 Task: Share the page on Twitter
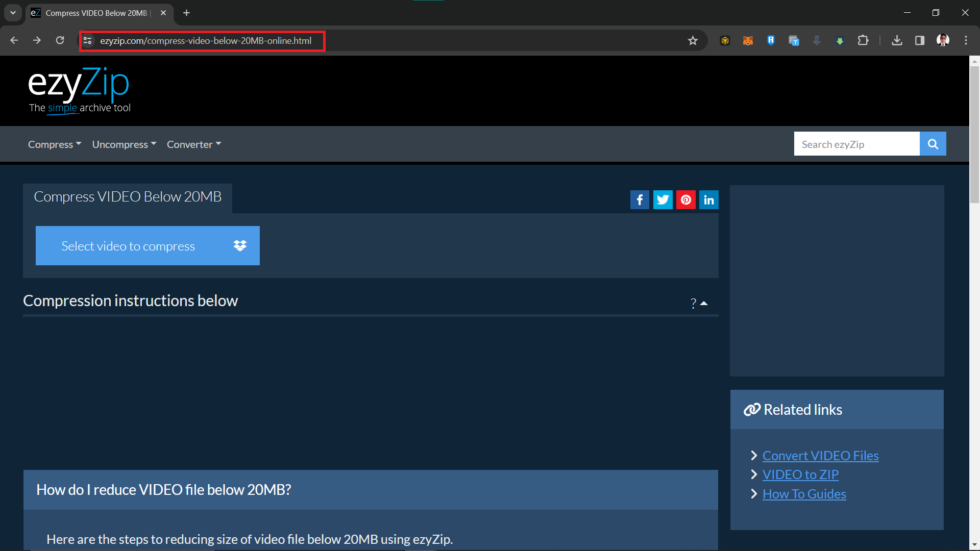click(663, 199)
